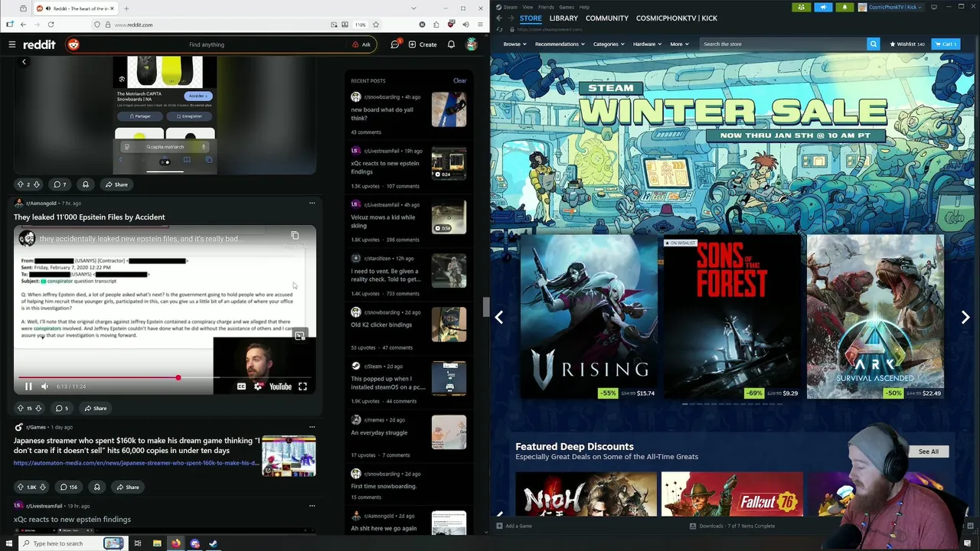Focus the Reddit 'Find anything' search field
The height and width of the screenshot is (551, 980).
point(207,44)
